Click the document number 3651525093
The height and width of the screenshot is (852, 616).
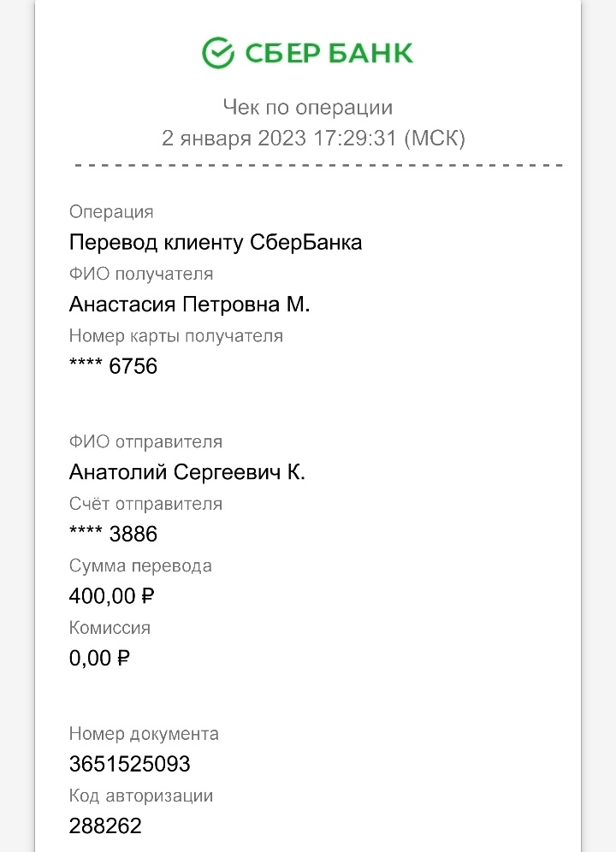pyautogui.click(x=129, y=765)
